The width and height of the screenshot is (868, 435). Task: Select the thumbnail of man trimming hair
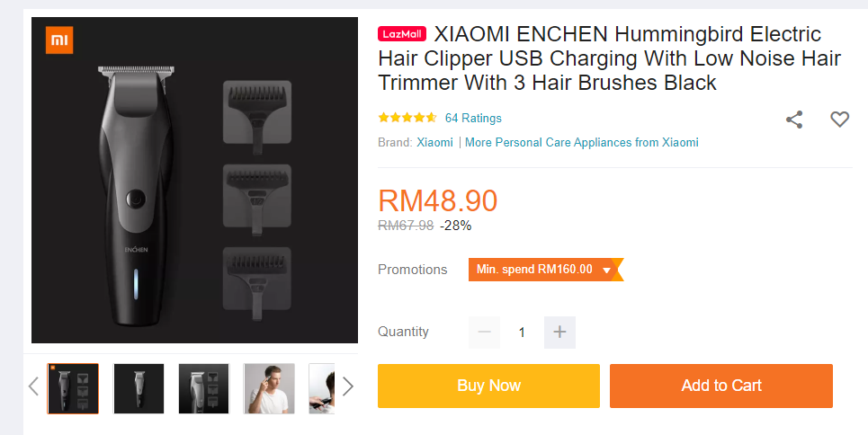point(269,388)
